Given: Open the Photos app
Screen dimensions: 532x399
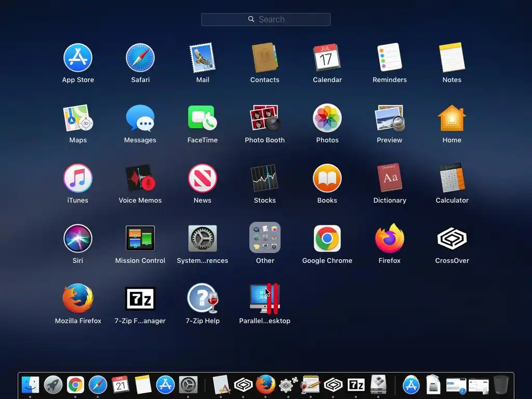Looking at the screenshot, I should click(327, 118).
